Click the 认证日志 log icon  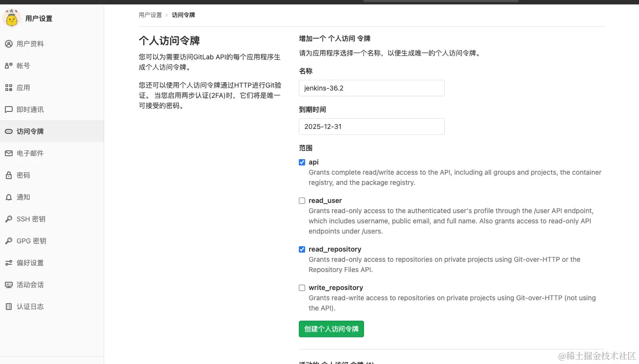tap(9, 307)
